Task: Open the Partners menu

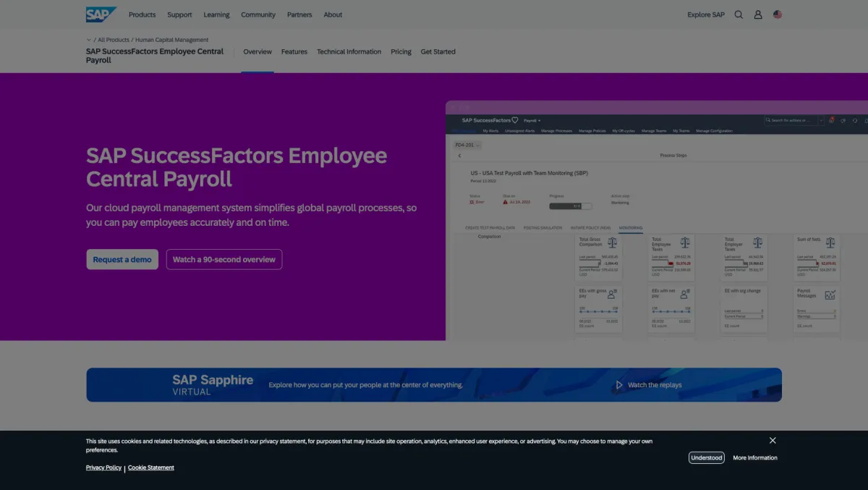Action: 299,14
